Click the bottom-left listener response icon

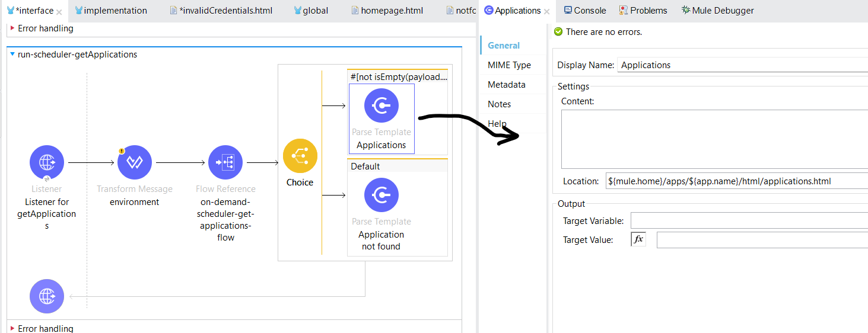tap(47, 296)
